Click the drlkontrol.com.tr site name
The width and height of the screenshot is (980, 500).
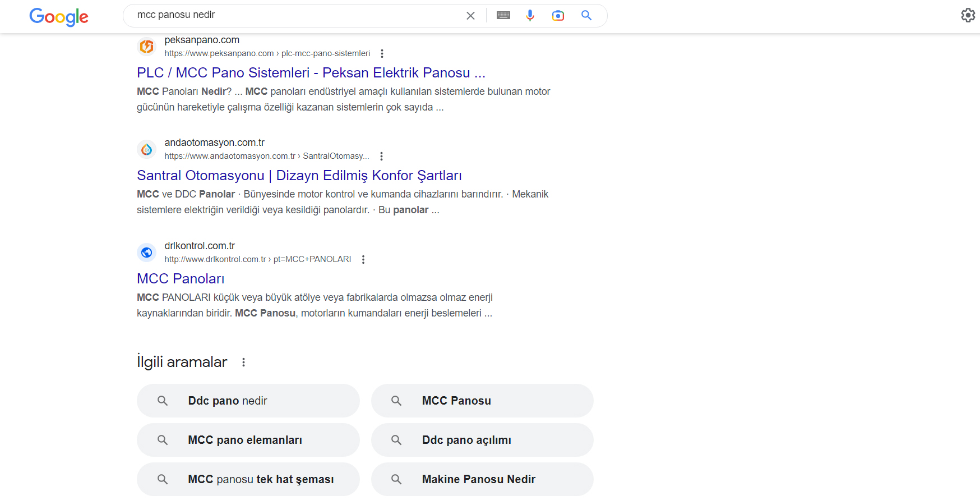click(x=200, y=246)
